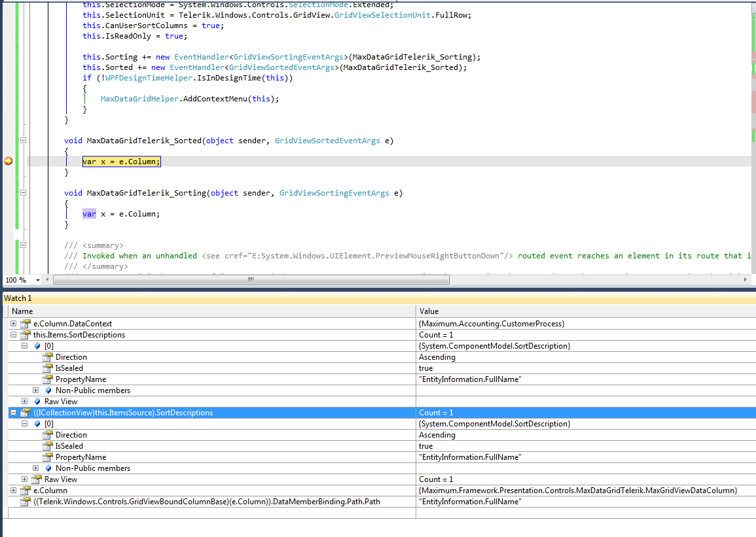Image resolution: width=756 pixels, height=537 pixels.
Task: Click property icon of this.Items.SortDescriptions
Action: (x=25, y=335)
